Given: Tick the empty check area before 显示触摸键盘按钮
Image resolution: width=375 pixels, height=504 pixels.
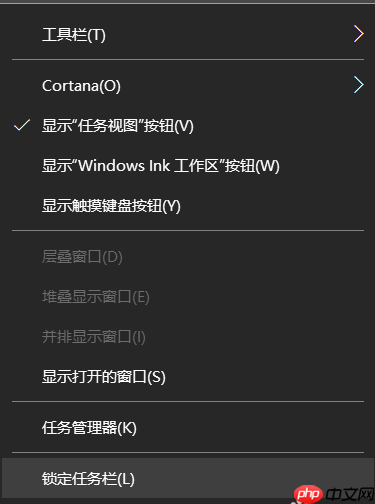Looking at the screenshot, I should 22,206.
